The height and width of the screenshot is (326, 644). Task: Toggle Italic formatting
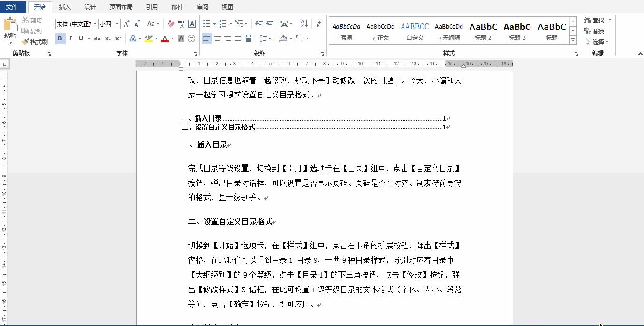70,38
